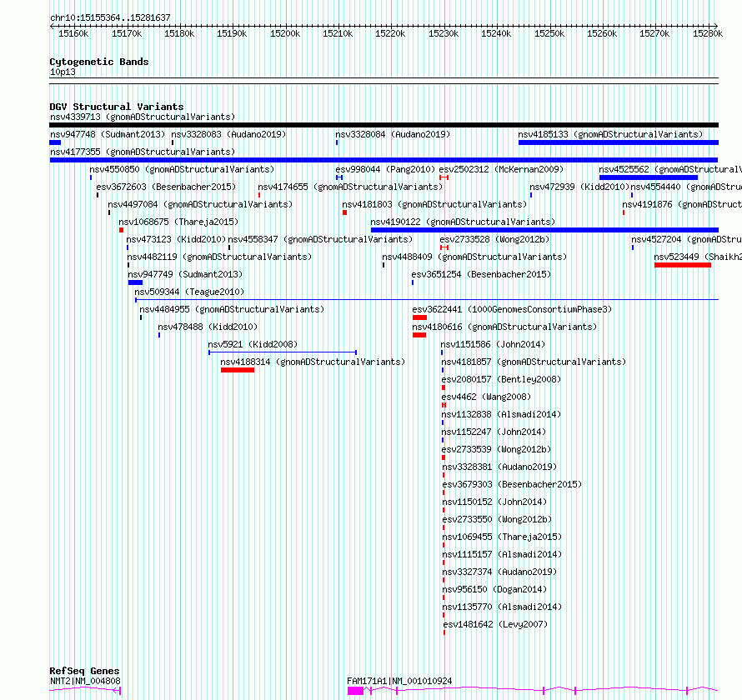Screen dimensions: 742x700
Task: Select the black nsv4339713 variant bar
Action: pyautogui.click(x=384, y=125)
